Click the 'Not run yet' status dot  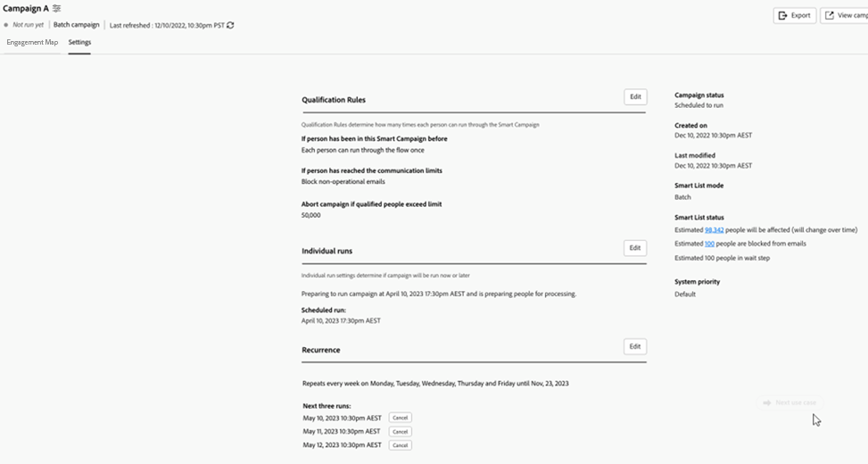[6, 25]
